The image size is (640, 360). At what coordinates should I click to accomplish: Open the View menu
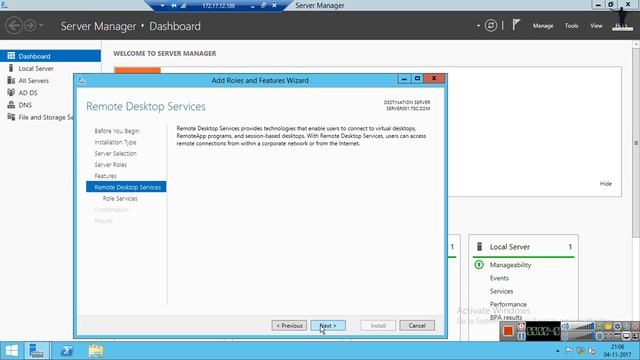(596, 26)
